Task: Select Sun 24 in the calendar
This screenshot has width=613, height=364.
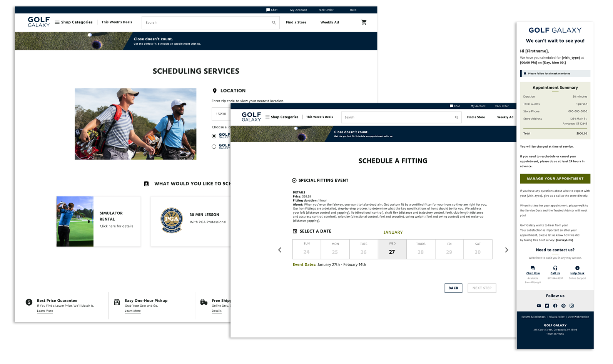Action: [x=307, y=249]
